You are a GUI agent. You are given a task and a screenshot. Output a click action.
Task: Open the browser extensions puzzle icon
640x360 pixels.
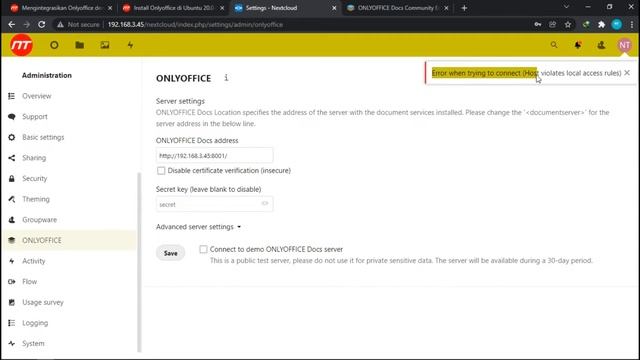click(601, 24)
